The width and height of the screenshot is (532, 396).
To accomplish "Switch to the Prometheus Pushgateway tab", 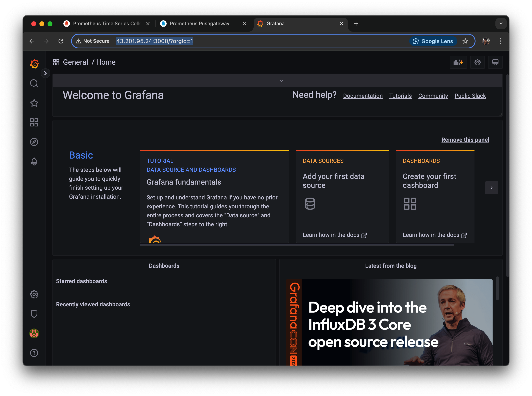I will 199,24.
